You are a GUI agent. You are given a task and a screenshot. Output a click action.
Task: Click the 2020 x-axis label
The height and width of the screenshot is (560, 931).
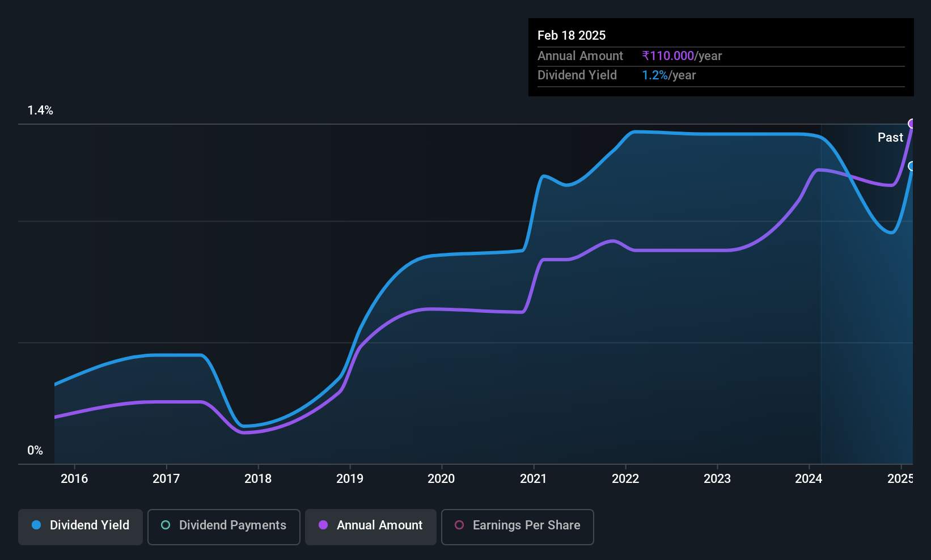tap(441, 478)
